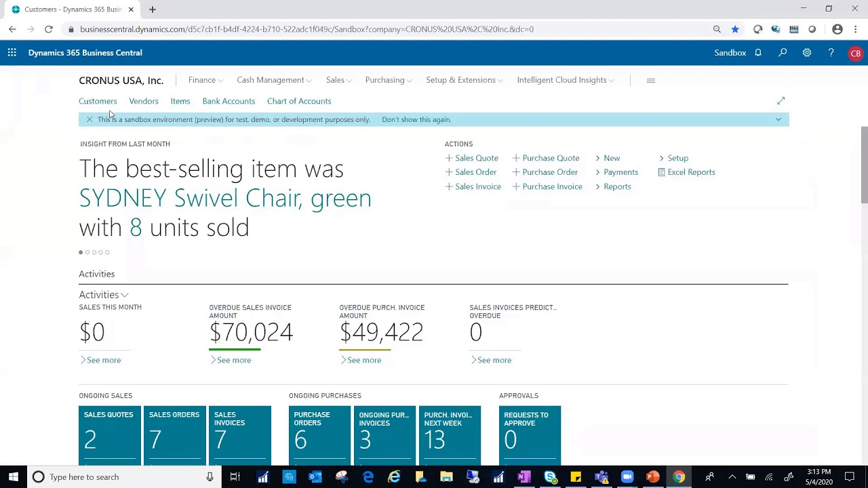This screenshot has width=868, height=488.
Task: Expand the Sales menu
Action: point(338,80)
